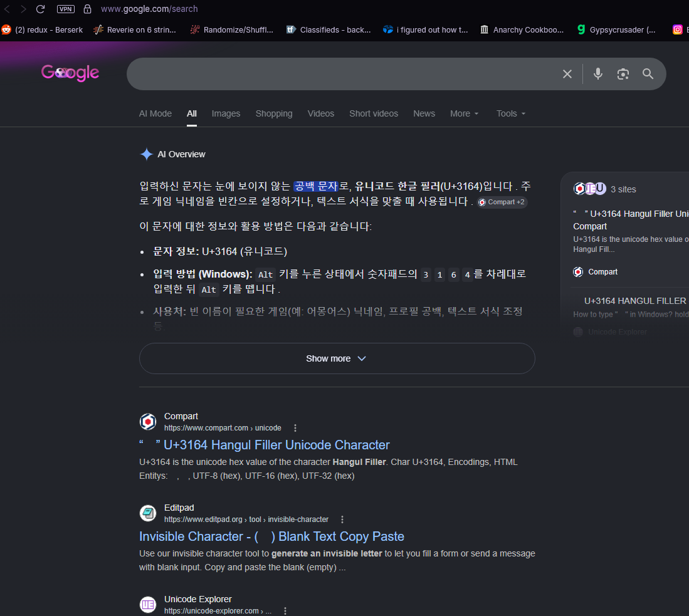Viewport: 689px width, 616px height.
Task: Open three-dot menu for Compart result
Action: pos(295,428)
